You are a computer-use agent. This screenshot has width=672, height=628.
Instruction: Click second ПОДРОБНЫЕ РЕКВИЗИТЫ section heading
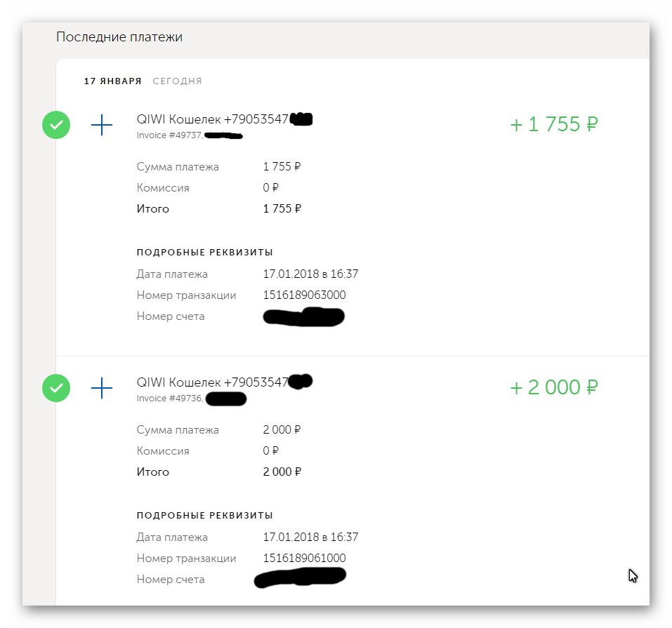click(x=205, y=515)
